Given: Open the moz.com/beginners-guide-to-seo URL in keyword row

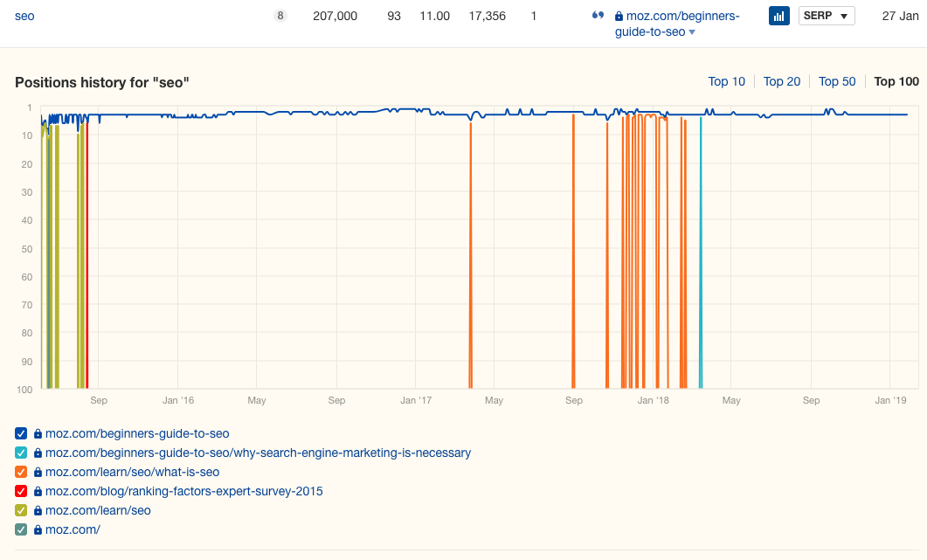Looking at the screenshot, I should click(677, 24).
